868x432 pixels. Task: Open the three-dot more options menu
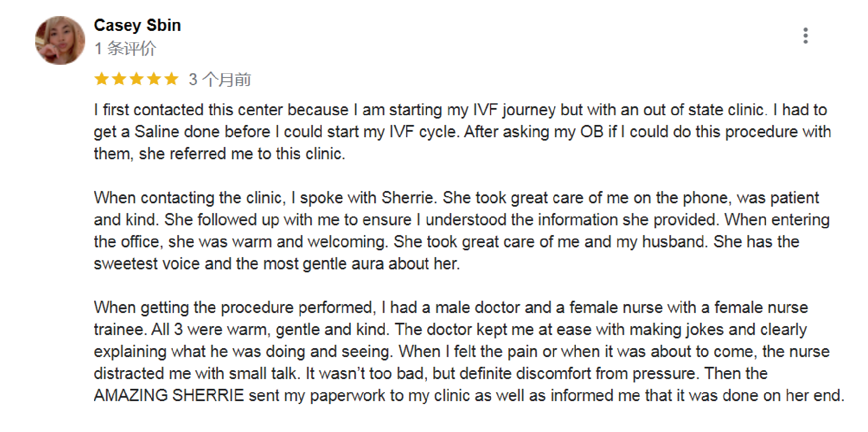pos(805,36)
